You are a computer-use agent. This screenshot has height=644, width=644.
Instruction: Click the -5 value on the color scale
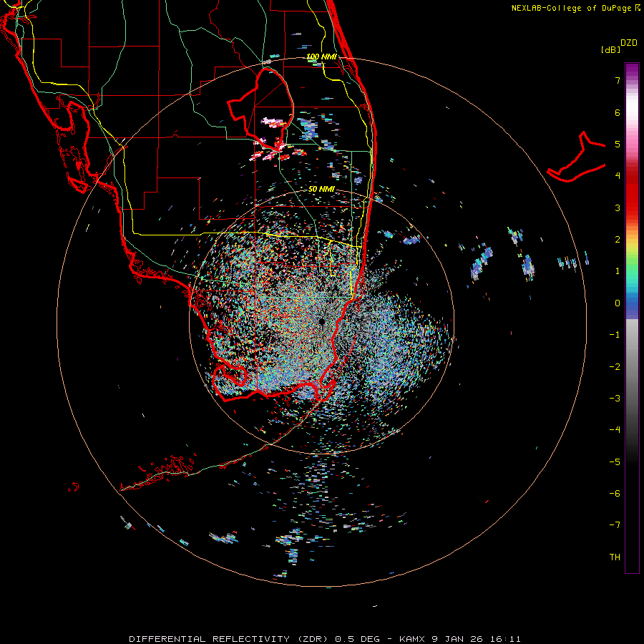[x=615, y=462]
